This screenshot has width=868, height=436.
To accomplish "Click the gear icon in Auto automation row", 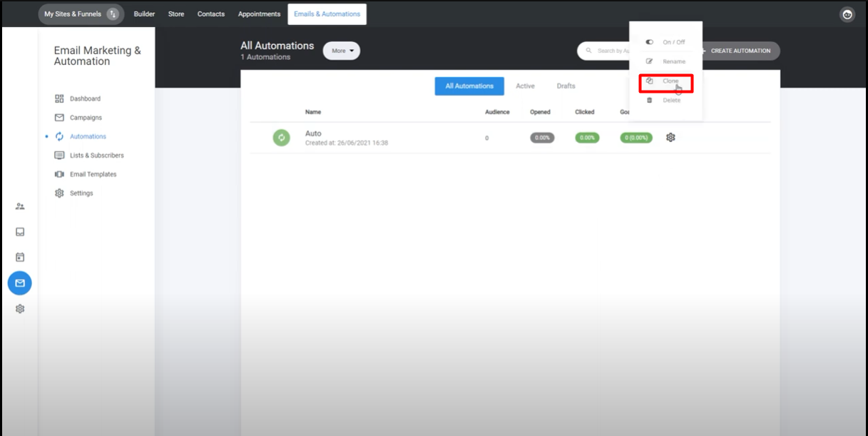I will (670, 138).
